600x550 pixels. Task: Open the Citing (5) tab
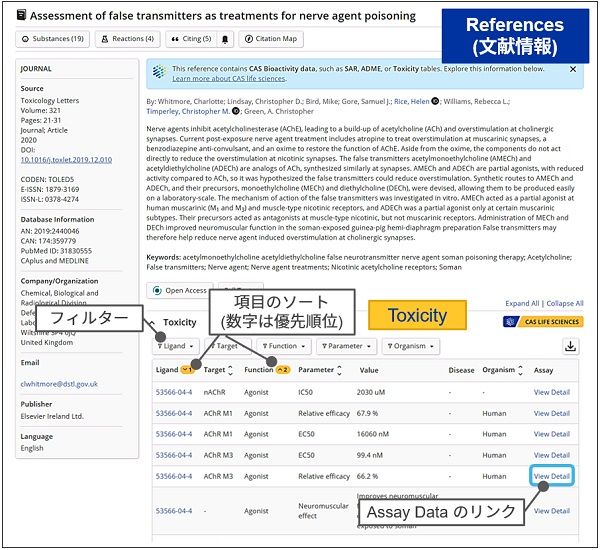[191, 39]
